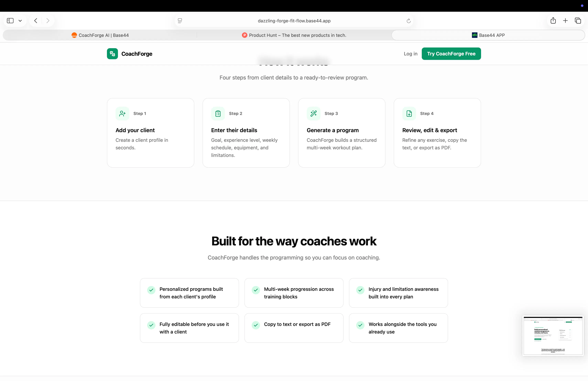
Task: Click the 'Step 1' label
Action: coord(140,113)
